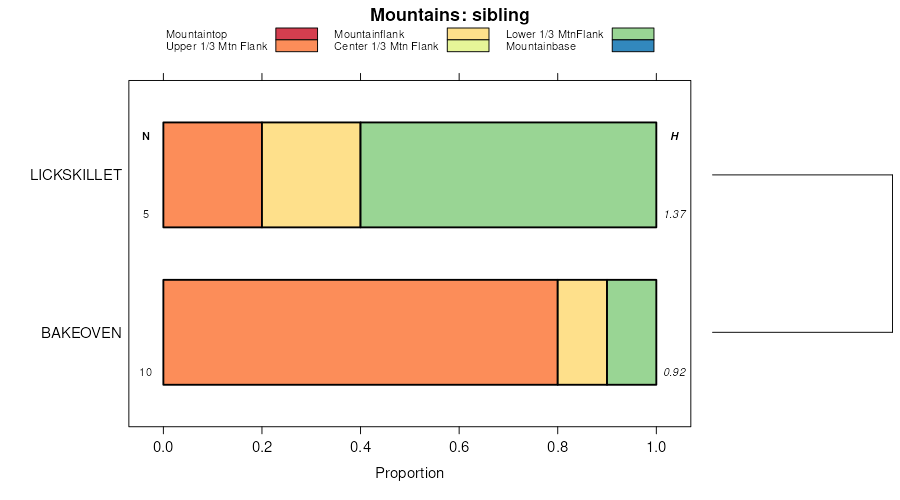Viewport: 900px width, 500px height.
Task: Click the LICKSKILLET row label
Action: point(76,175)
